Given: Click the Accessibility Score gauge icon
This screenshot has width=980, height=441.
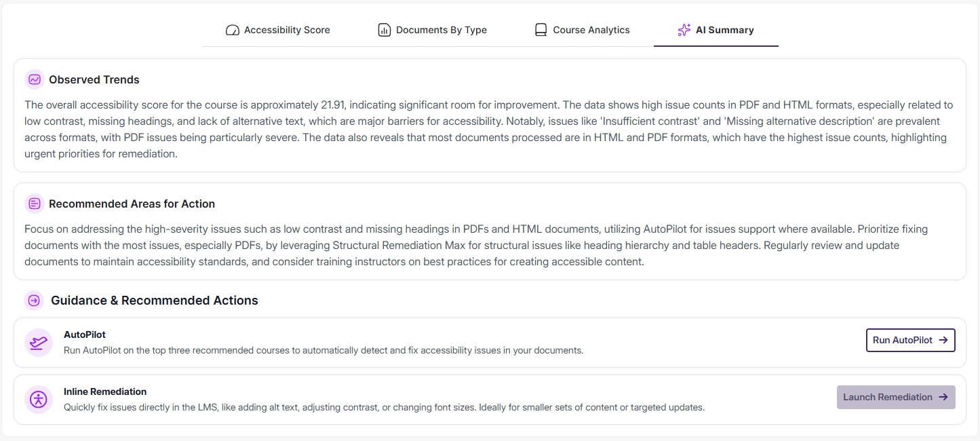Looking at the screenshot, I should pyautogui.click(x=232, y=30).
